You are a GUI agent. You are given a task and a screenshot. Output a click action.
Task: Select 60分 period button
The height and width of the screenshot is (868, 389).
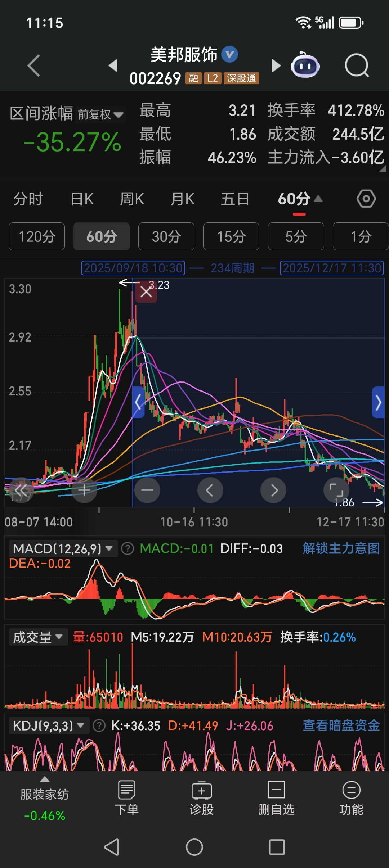[x=102, y=236]
